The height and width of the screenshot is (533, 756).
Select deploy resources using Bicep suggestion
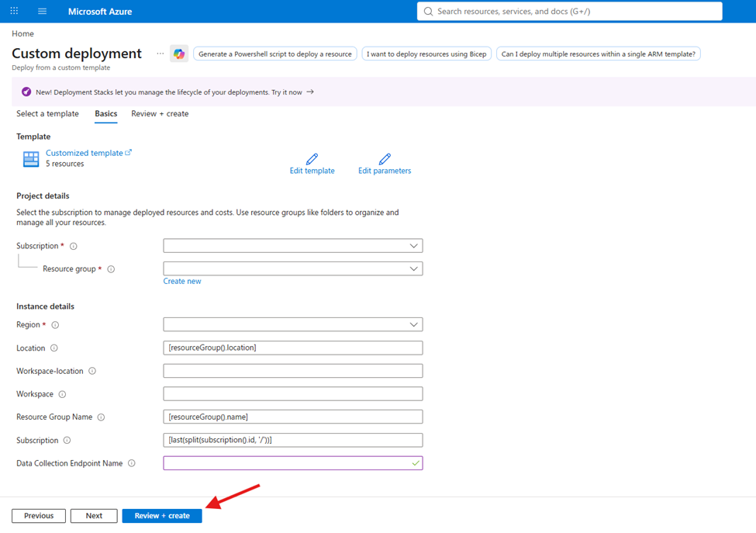[x=426, y=54]
